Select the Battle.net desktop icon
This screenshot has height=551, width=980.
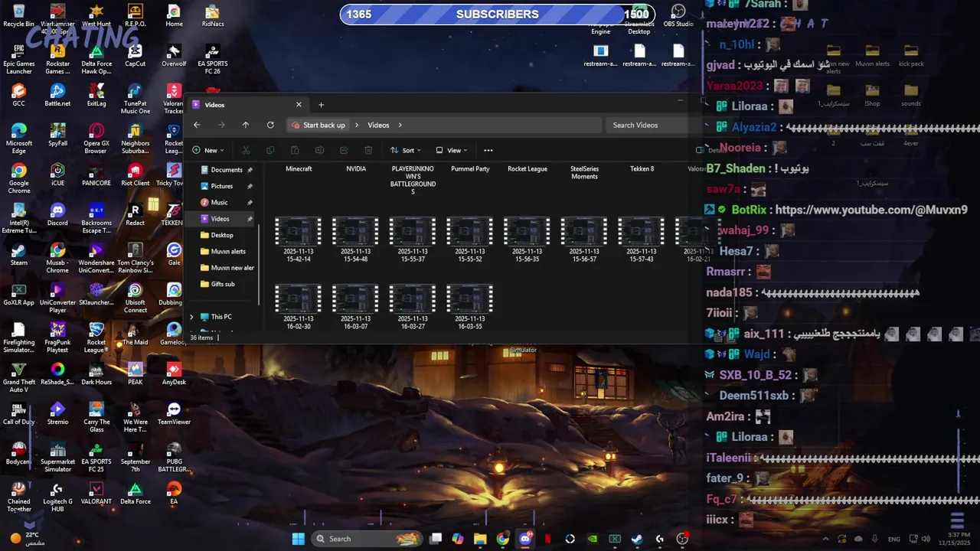point(57,95)
